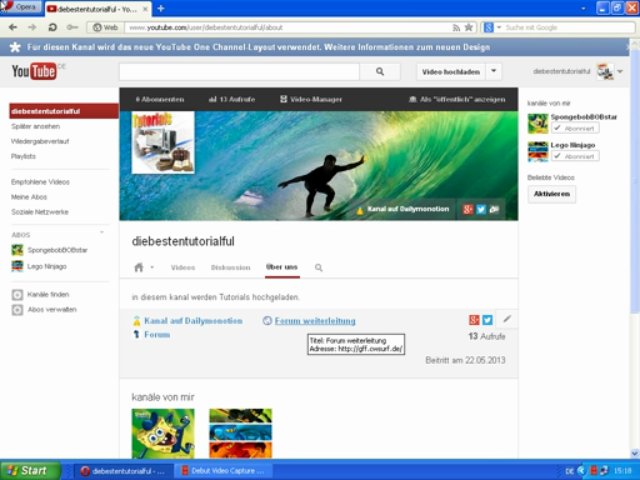Screen dimensions: 640x480
Task: Toggle Abonniert for Lego Ninjago channel
Action: pos(575,156)
